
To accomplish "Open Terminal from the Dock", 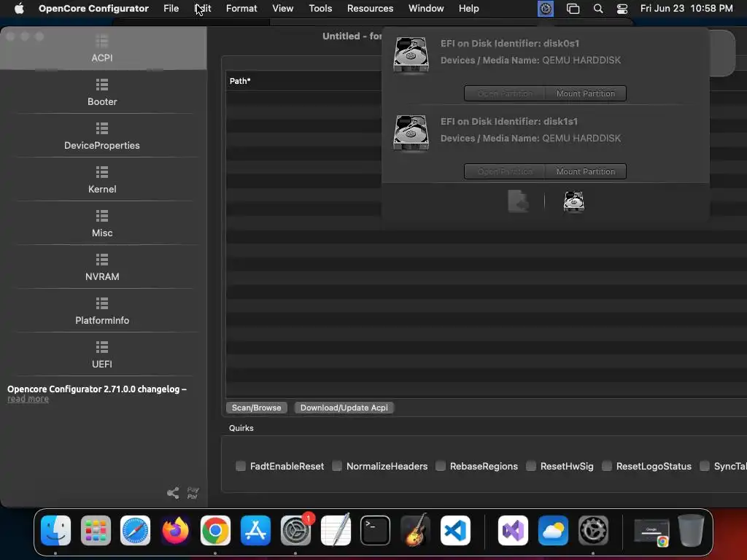I will coord(376,530).
